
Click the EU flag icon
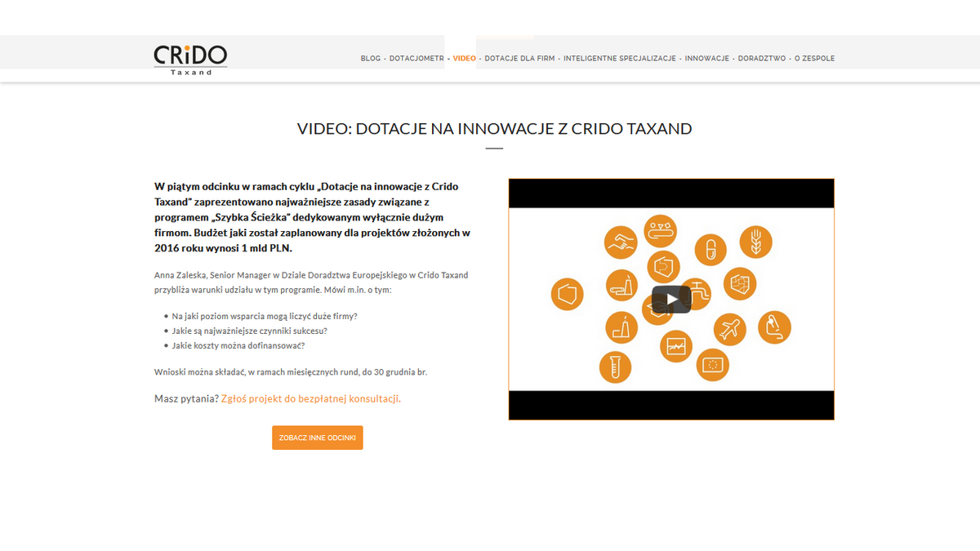(x=712, y=364)
